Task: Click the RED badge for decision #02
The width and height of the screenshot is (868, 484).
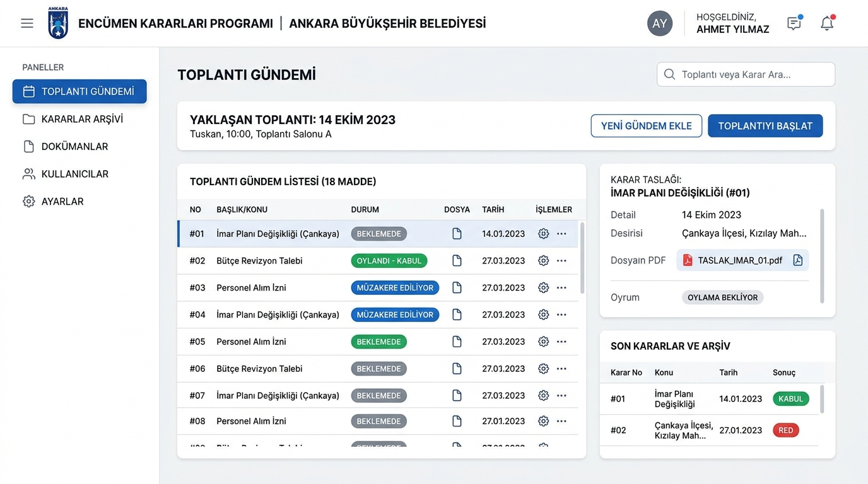Action: coord(786,430)
